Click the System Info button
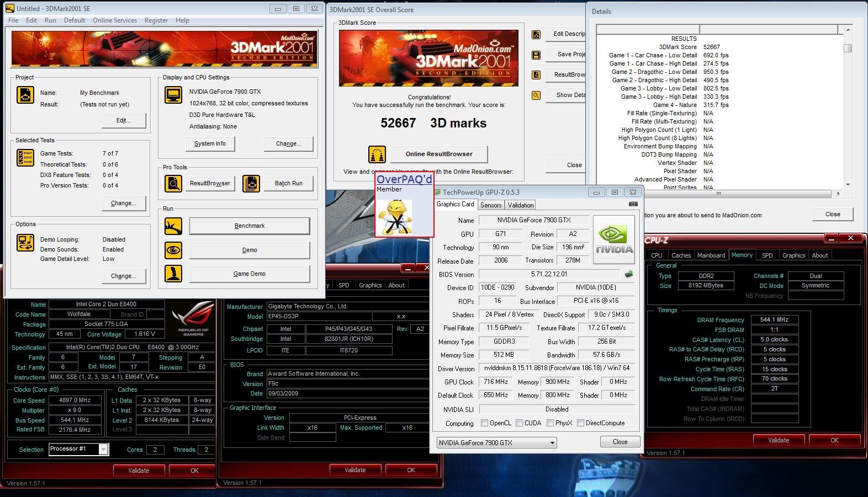The height and width of the screenshot is (497, 868). click(210, 143)
